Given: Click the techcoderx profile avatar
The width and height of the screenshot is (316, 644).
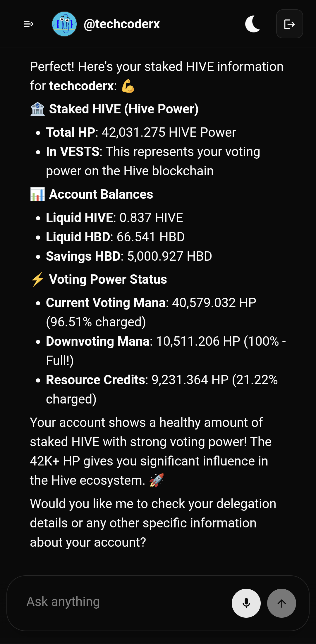Looking at the screenshot, I should pyautogui.click(x=64, y=24).
